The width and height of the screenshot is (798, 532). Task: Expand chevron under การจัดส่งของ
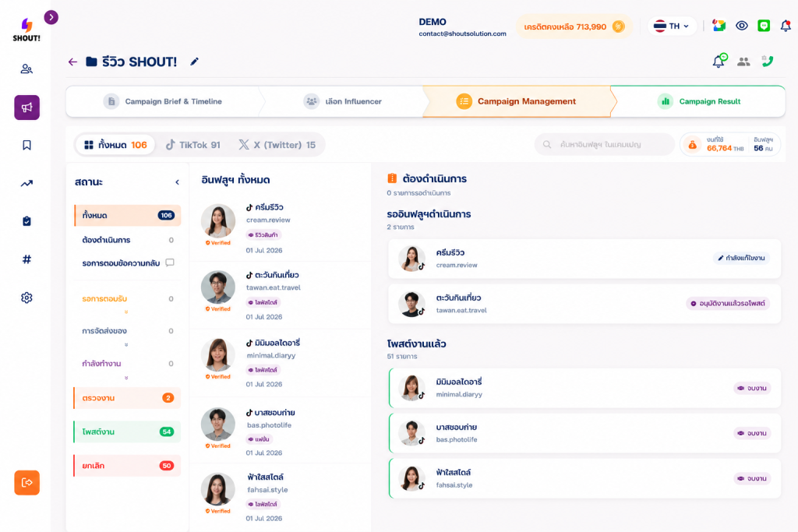(x=126, y=345)
